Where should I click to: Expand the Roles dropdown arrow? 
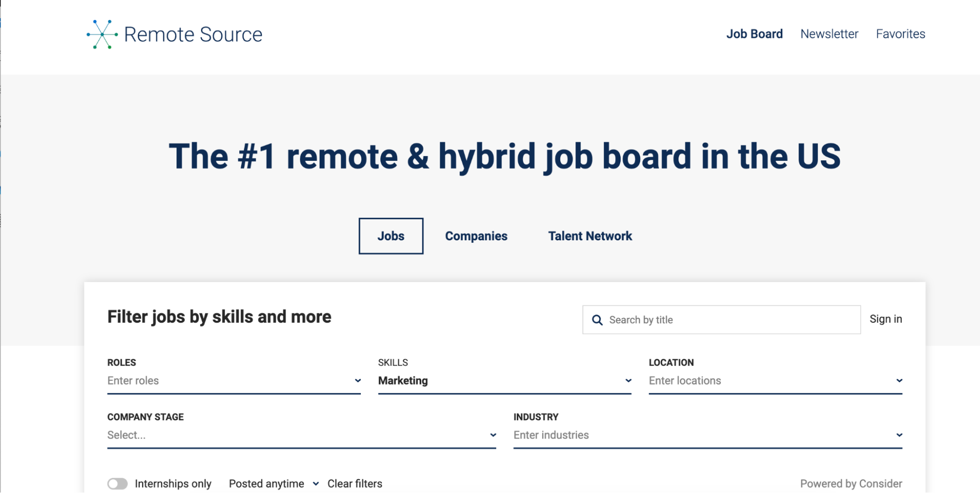[x=358, y=381]
